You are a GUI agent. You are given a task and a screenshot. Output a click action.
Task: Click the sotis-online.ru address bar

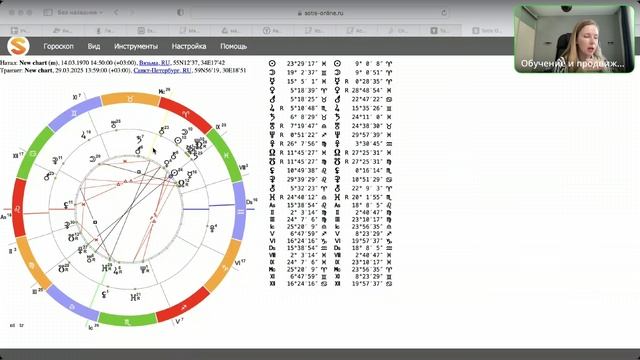point(320,13)
